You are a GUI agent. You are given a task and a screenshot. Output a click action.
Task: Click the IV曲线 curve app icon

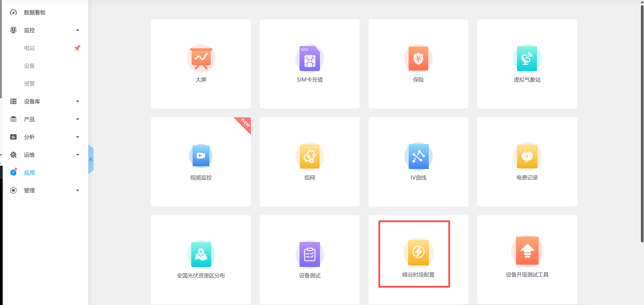[x=418, y=157]
